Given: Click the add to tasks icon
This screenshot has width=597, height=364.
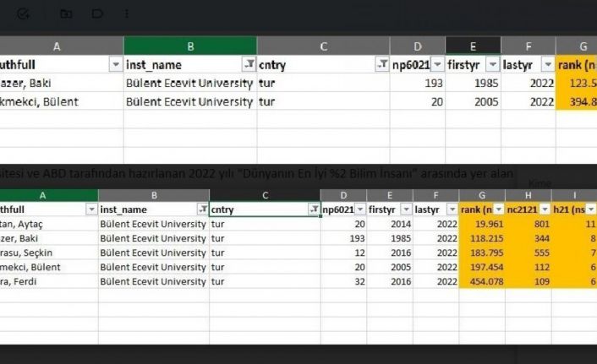Looking at the screenshot, I should pos(23,14).
